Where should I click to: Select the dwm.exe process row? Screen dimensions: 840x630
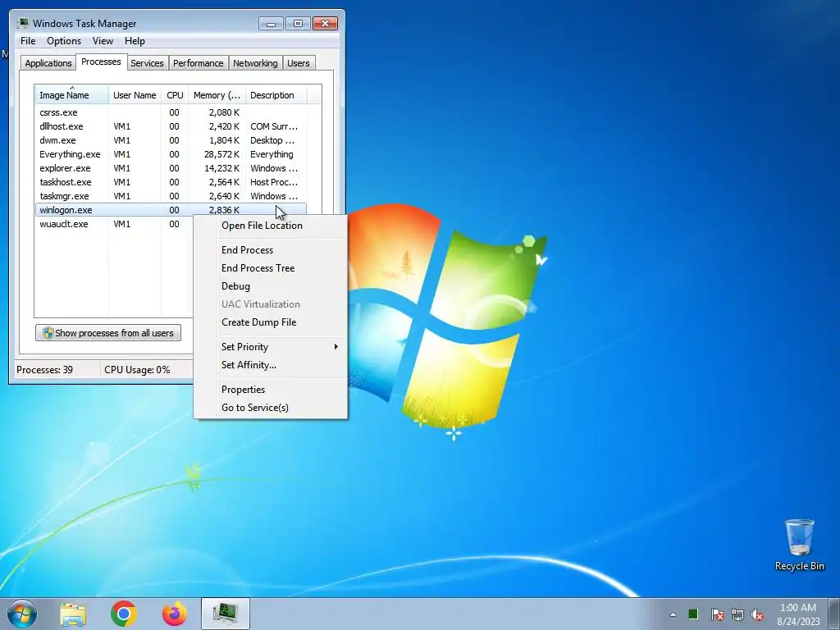click(171, 140)
